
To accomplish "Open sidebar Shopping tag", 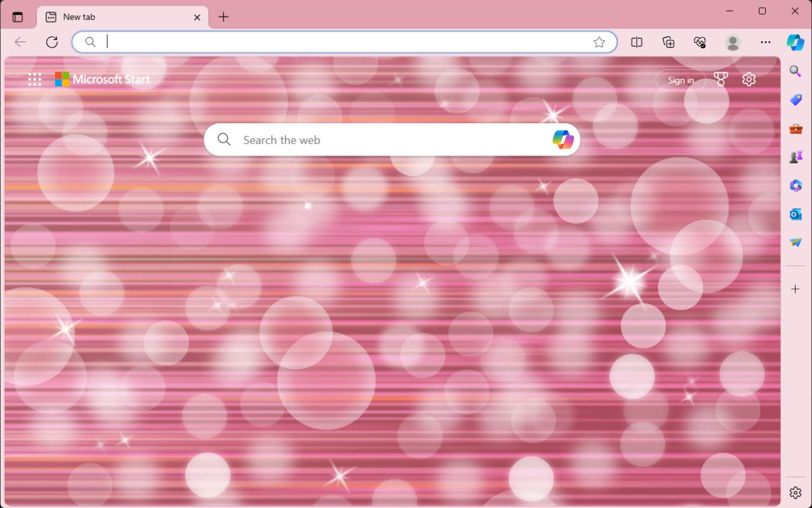I will (796, 100).
